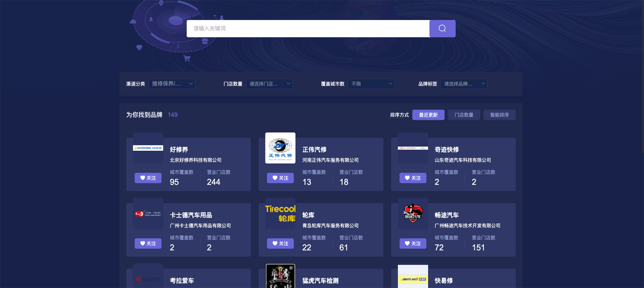
Task: Open the 猛虎汽车检测 brand title
Action: (320, 280)
